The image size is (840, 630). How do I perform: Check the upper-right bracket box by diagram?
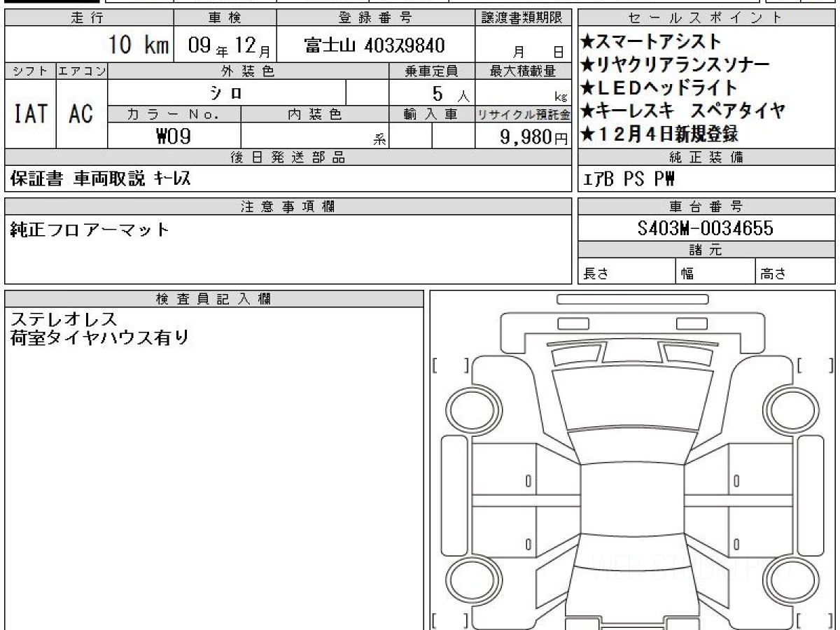tap(815, 365)
